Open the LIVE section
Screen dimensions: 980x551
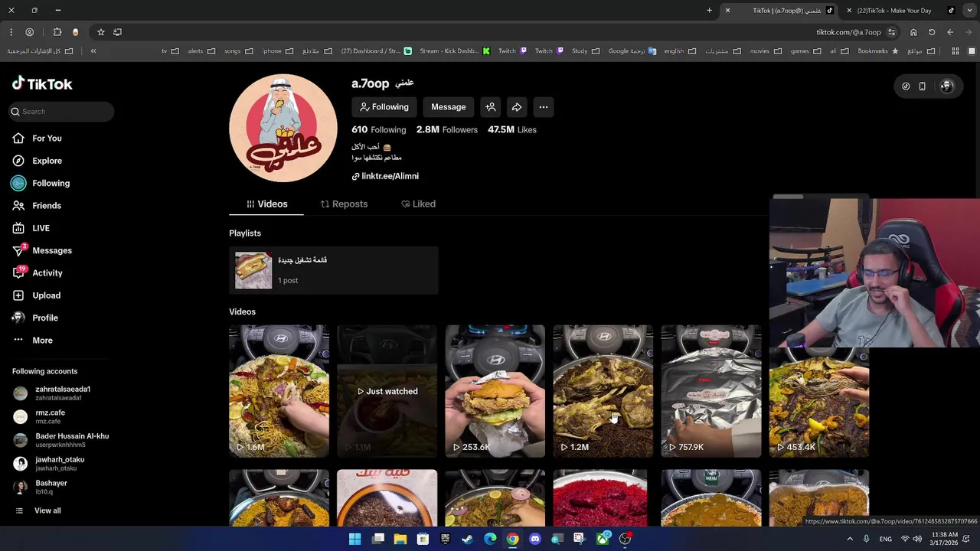(x=31, y=228)
